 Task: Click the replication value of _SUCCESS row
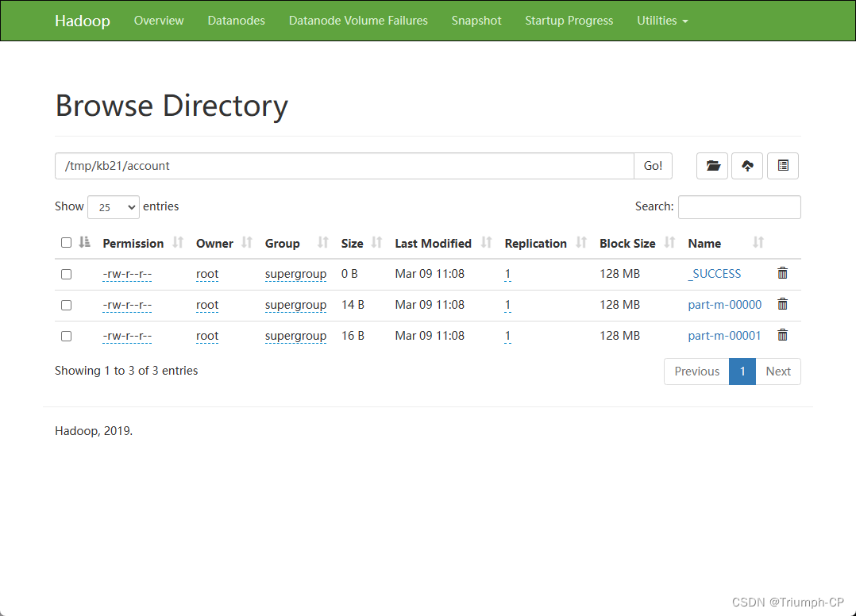(x=507, y=274)
